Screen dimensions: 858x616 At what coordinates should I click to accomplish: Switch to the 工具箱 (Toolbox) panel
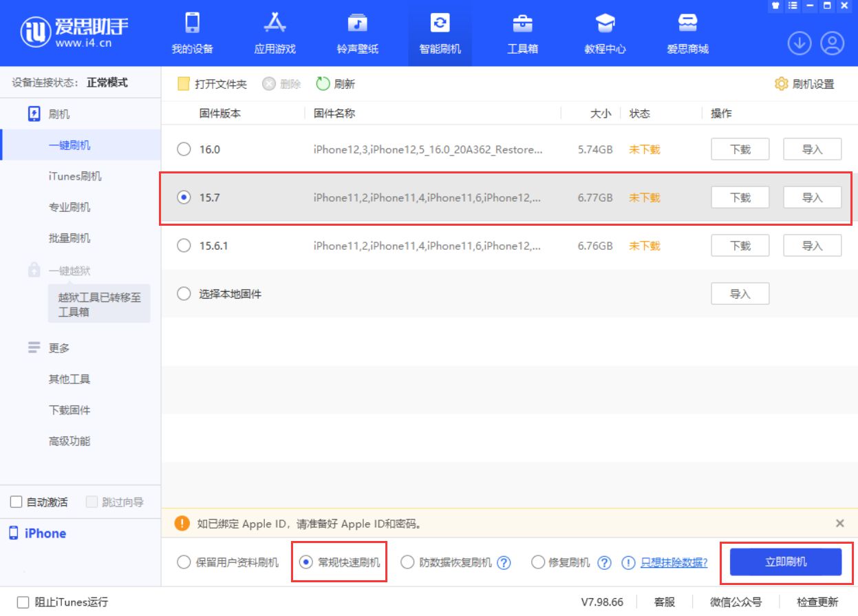522,31
